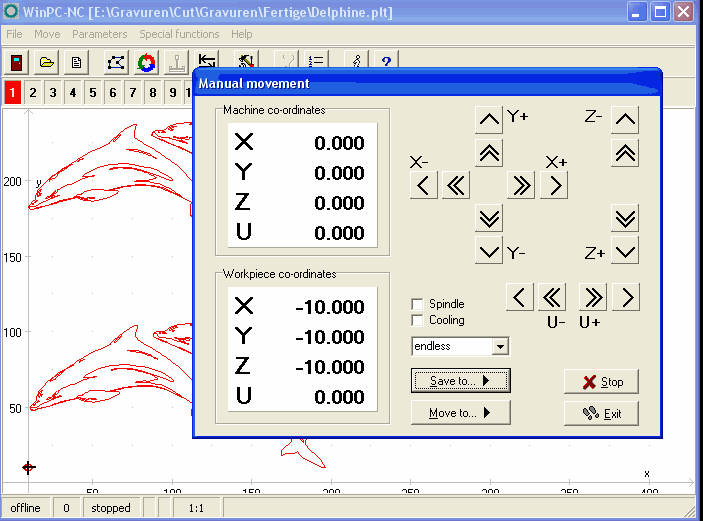Select tool number 5 in the tool bar

(x=92, y=93)
